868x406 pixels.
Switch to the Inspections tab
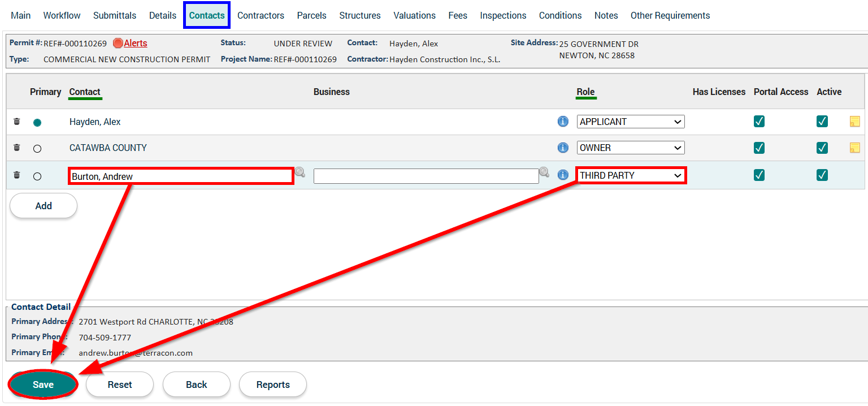coord(503,16)
